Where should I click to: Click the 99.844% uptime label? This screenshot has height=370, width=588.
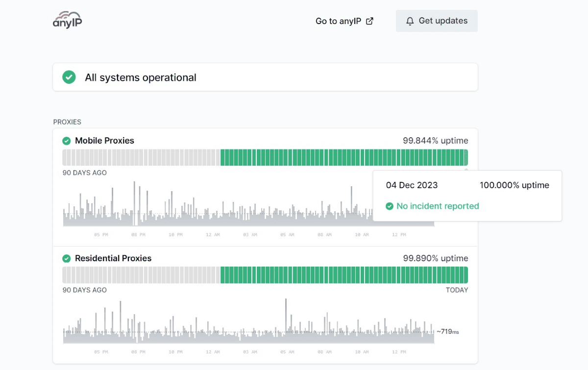pos(436,141)
